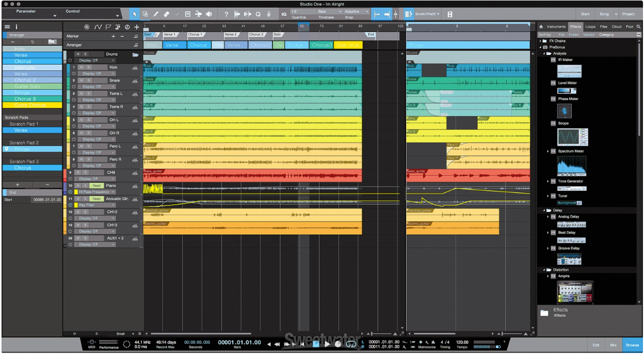Select the Eraser tool

167,14
